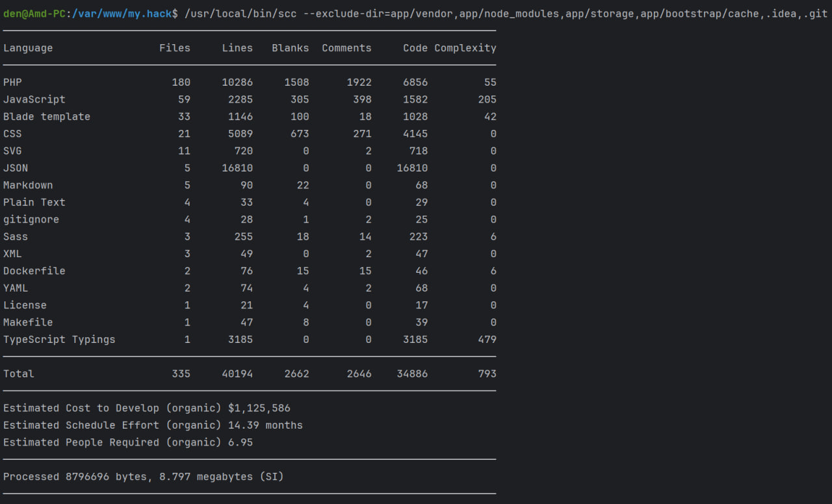Click the Blanks column header
The image size is (832, 504).
290,48
